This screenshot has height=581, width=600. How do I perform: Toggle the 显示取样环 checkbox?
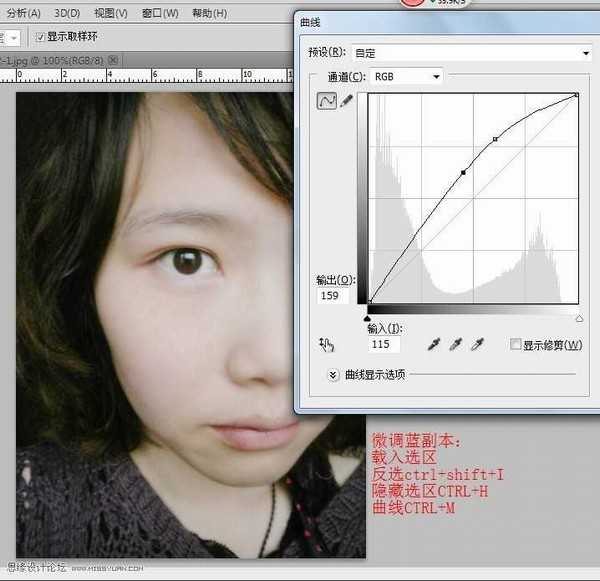[x=40, y=37]
